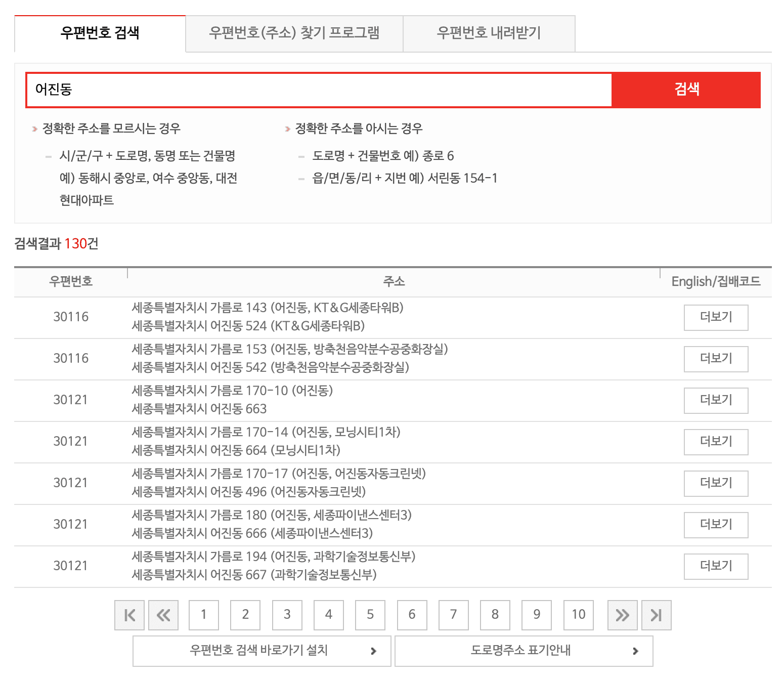The height and width of the screenshot is (682, 784).
Task: Open 더보기 for the KT&G세종타워B entry
Action: (716, 317)
